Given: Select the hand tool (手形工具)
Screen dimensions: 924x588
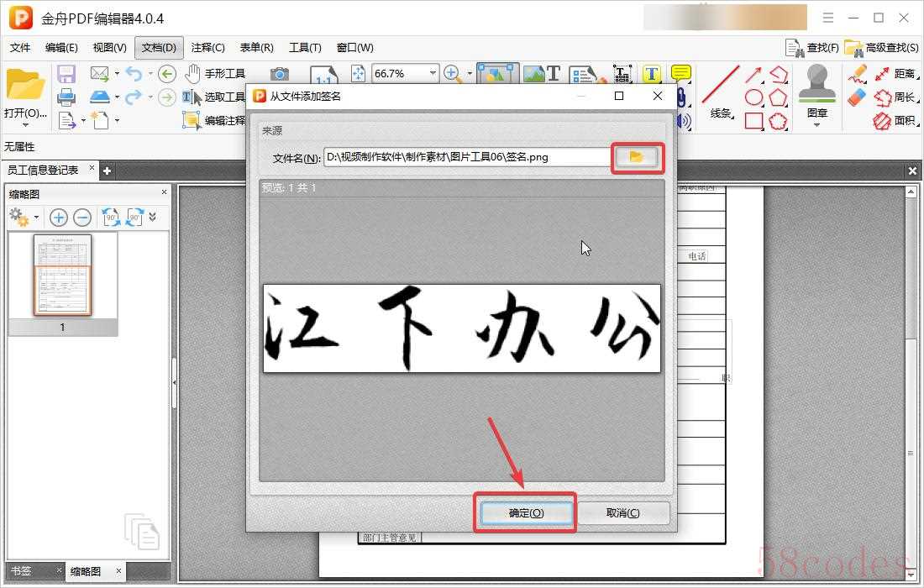Looking at the screenshot, I should [x=215, y=74].
